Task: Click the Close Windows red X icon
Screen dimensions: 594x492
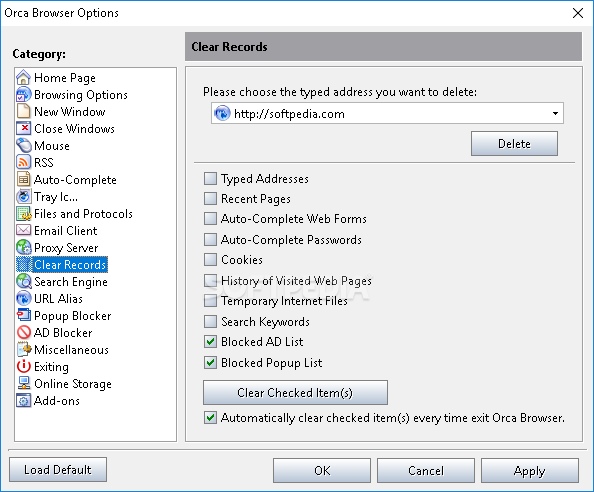Action: coord(23,128)
